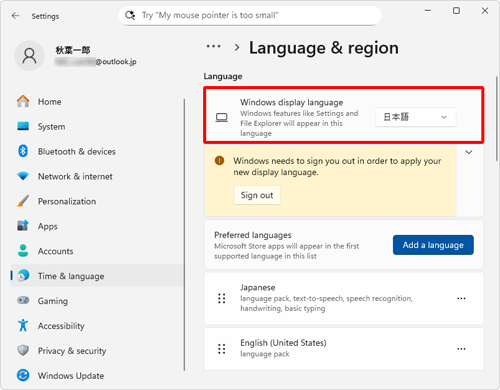Screen dimensions: 500x390
Task: Collapse the display language section chevron
Action: [x=469, y=152]
